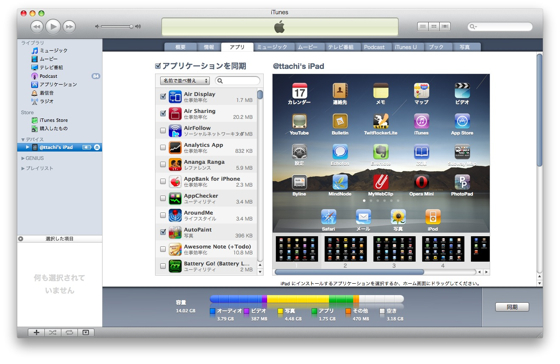The width and height of the screenshot is (560, 364).
Task: Expand the Playlists section
Action: 23,168
